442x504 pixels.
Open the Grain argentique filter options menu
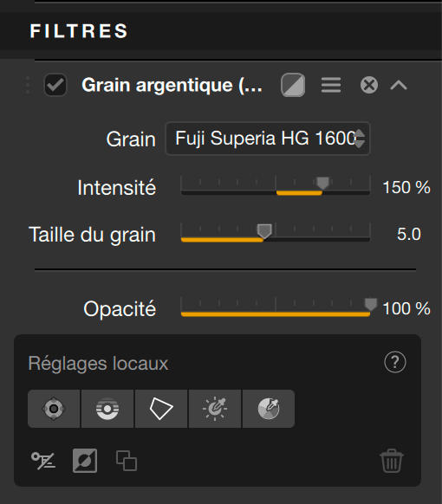(331, 85)
